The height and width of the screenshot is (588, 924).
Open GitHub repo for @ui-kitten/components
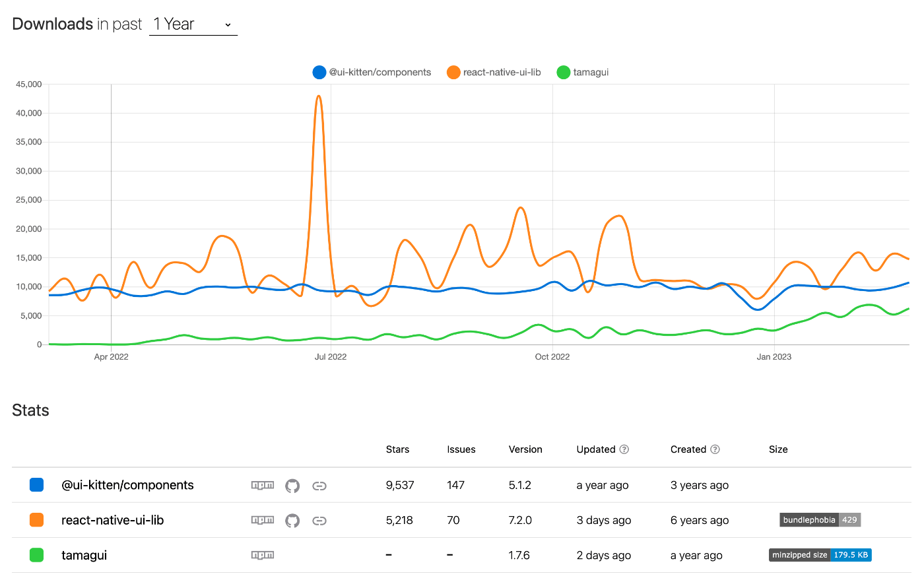pos(292,486)
